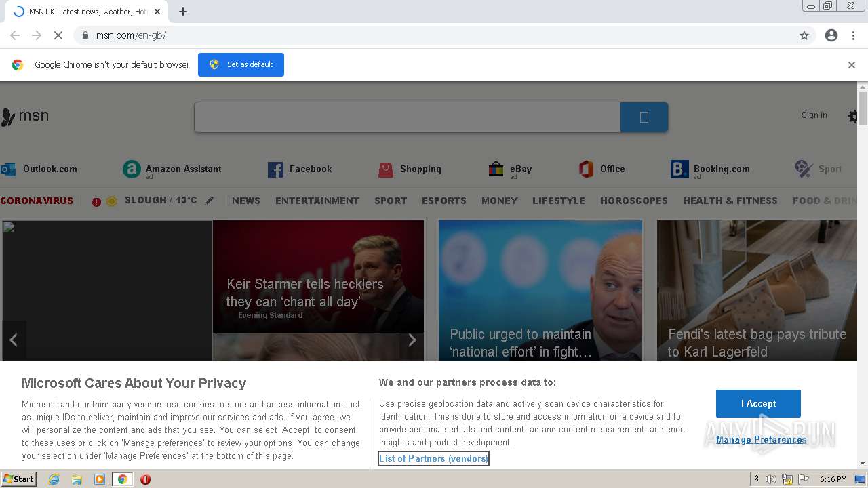View site info via padlock icon
The width and height of the screenshot is (868, 488).
pyautogui.click(x=85, y=35)
